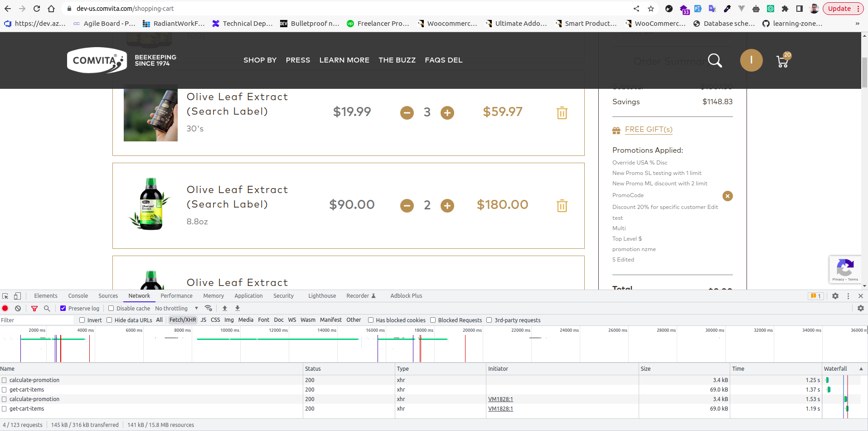Enable Blocked Requests checkbox
Viewport: 868px width, 431px height.
pyautogui.click(x=433, y=320)
